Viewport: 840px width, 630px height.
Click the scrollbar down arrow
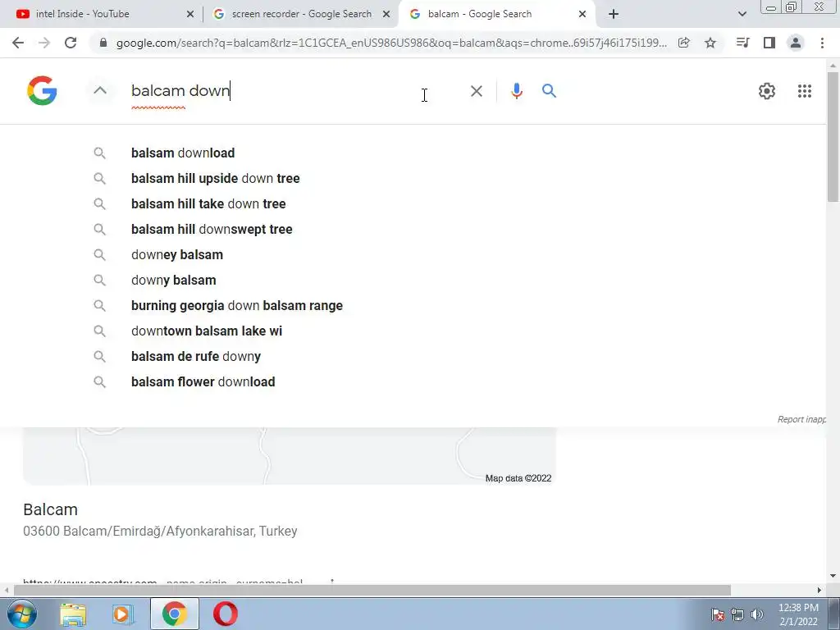click(833, 577)
